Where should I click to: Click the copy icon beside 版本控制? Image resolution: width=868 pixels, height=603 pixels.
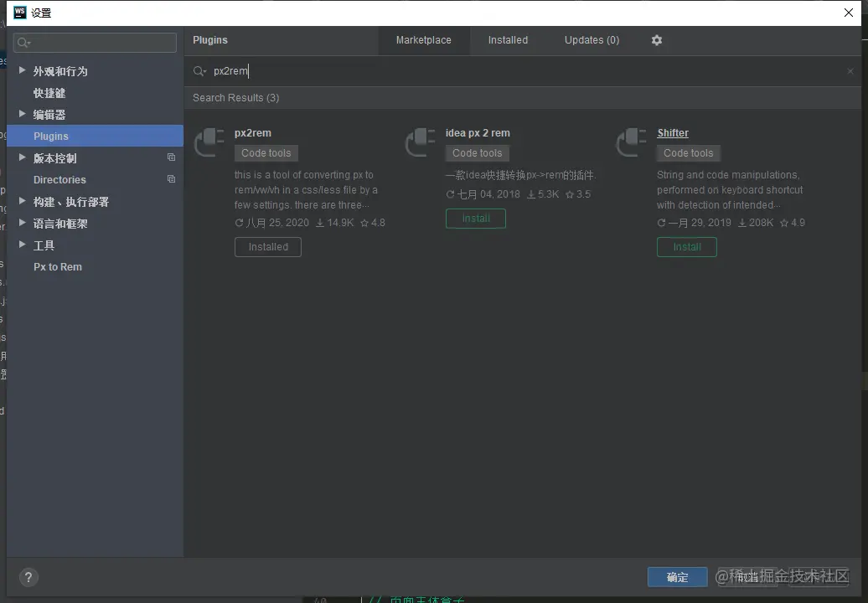(x=171, y=157)
